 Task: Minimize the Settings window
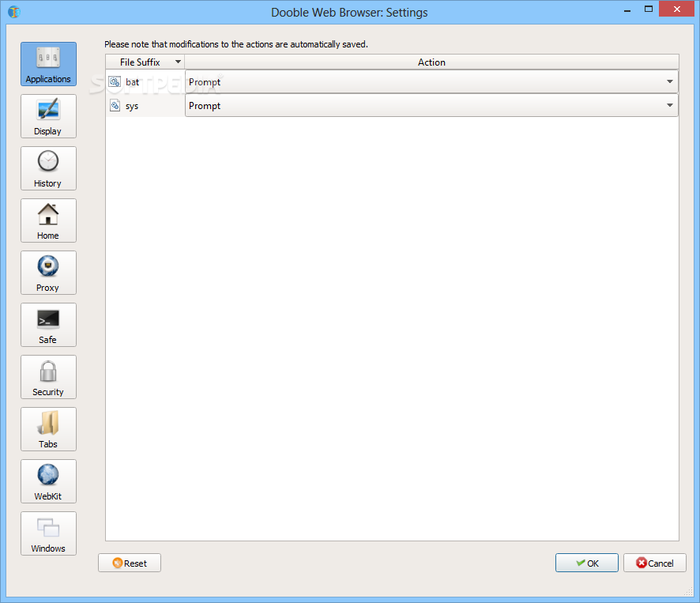pyautogui.click(x=627, y=9)
